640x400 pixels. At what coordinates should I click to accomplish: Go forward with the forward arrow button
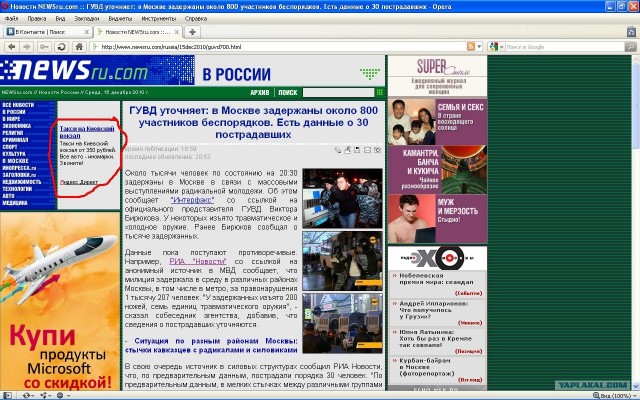point(27,47)
